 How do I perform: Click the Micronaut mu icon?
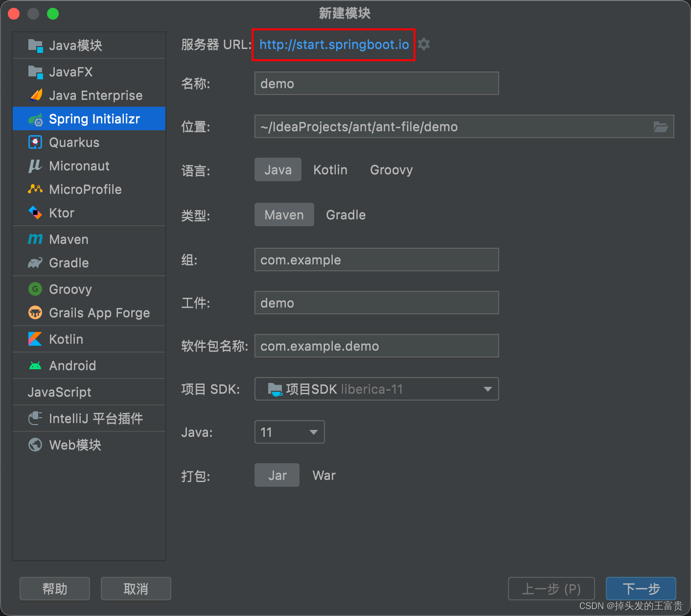(x=35, y=166)
